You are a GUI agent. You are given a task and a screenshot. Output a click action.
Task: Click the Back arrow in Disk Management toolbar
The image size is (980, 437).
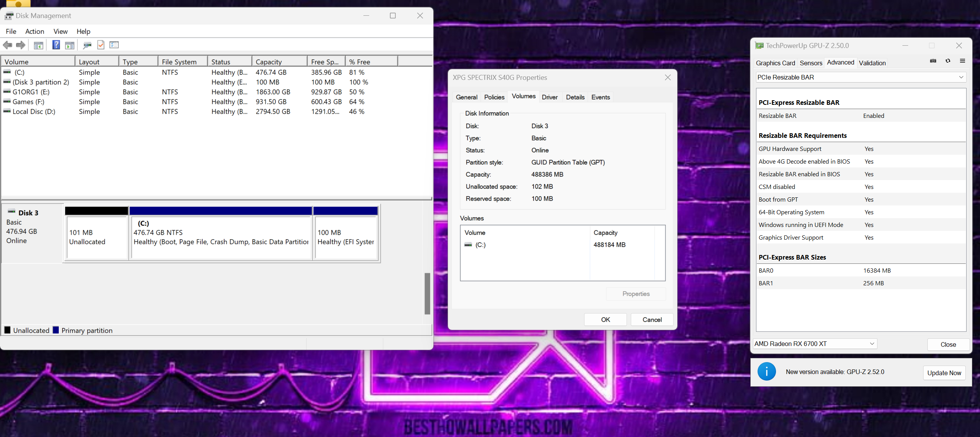(x=7, y=45)
